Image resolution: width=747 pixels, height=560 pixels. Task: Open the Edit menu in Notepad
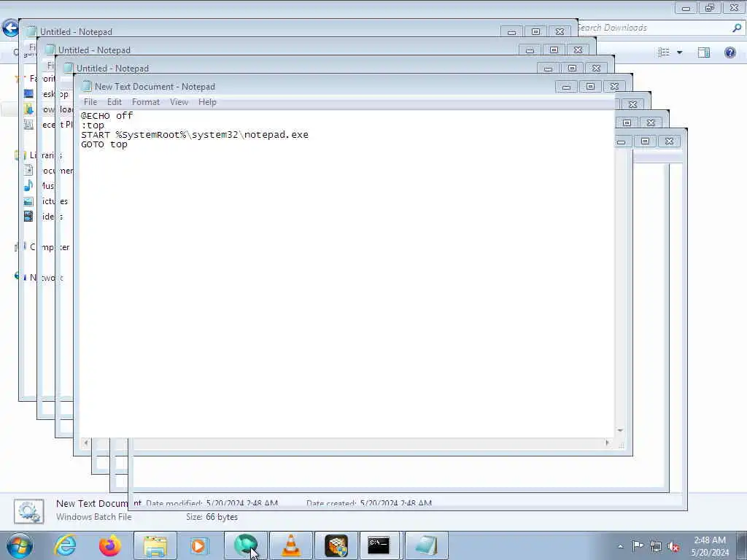coord(115,102)
